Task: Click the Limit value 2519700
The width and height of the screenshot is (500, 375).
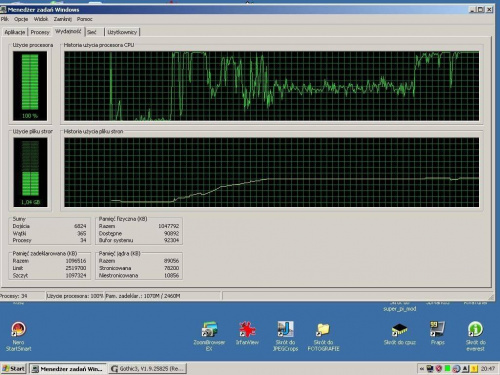Action: (x=76, y=268)
